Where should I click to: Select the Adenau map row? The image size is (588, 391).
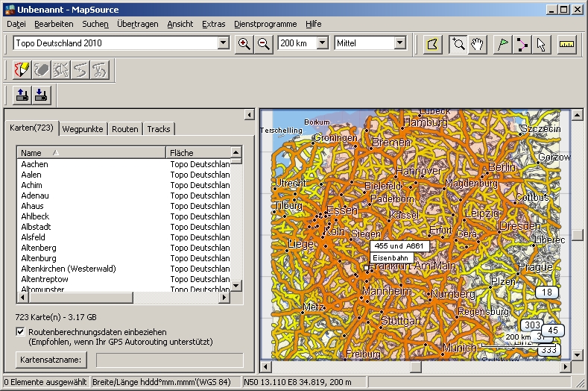[x=124, y=195]
